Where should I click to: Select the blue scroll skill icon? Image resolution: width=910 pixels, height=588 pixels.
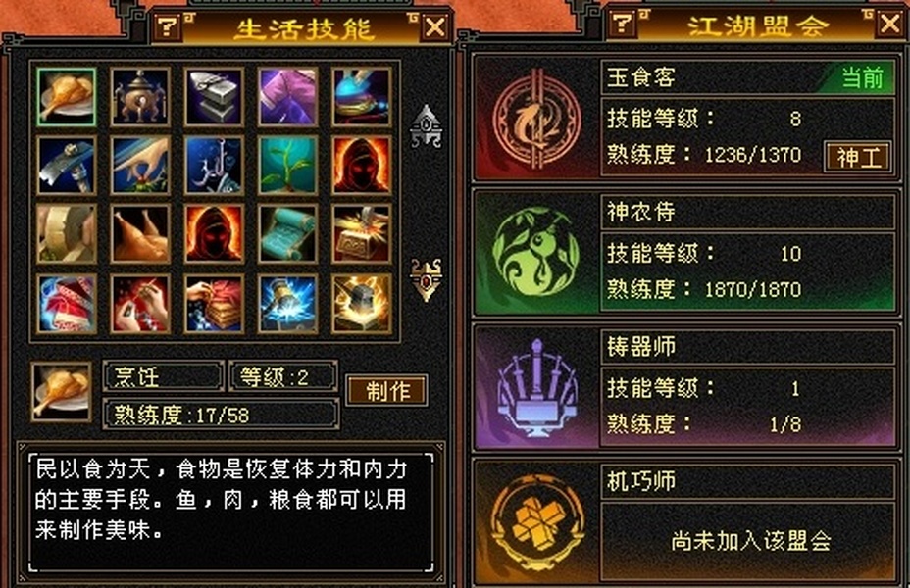pos(288,233)
